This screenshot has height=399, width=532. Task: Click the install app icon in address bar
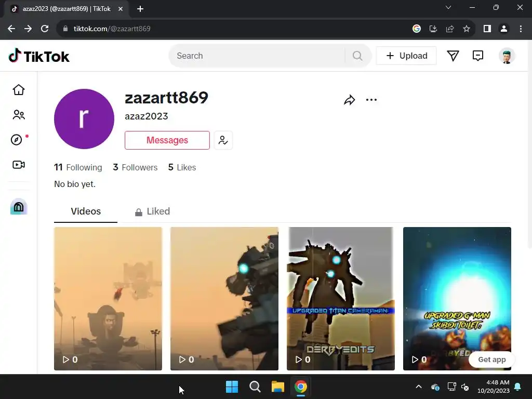tap(433, 29)
